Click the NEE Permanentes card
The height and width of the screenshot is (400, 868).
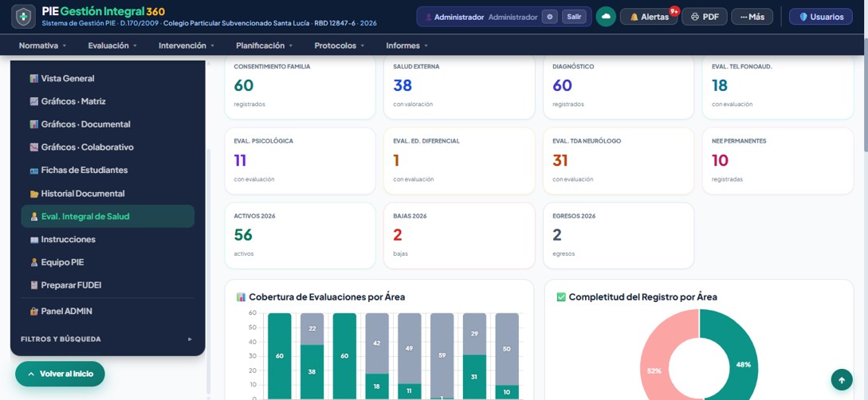point(778,161)
